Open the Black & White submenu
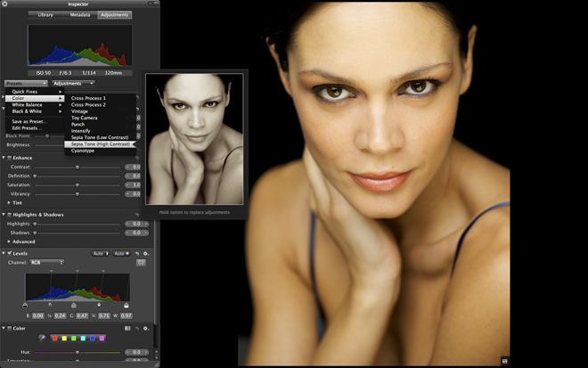Image resolution: width=588 pixels, height=368 pixels. pos(35,111)
